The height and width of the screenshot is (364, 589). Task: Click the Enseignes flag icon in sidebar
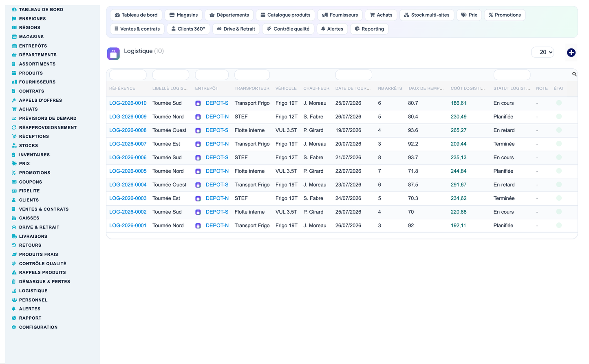coord(14,19)
